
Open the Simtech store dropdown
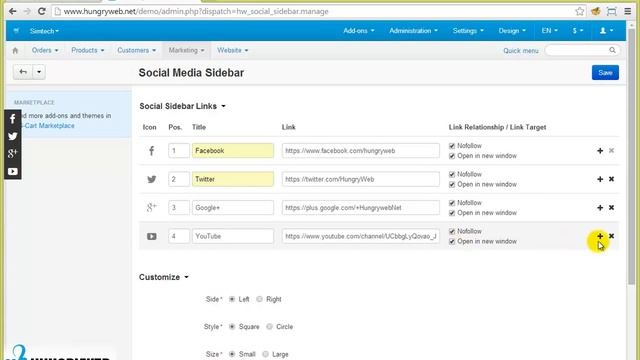point(44,31)
